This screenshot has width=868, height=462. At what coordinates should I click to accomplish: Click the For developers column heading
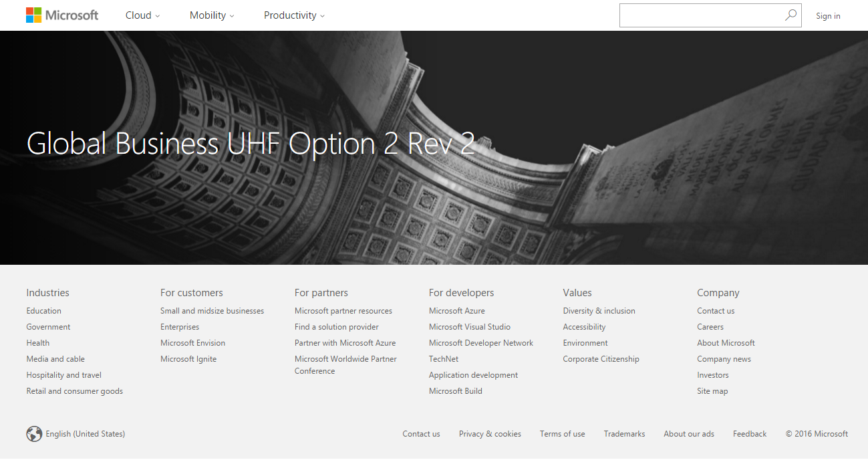click(462, 293)
